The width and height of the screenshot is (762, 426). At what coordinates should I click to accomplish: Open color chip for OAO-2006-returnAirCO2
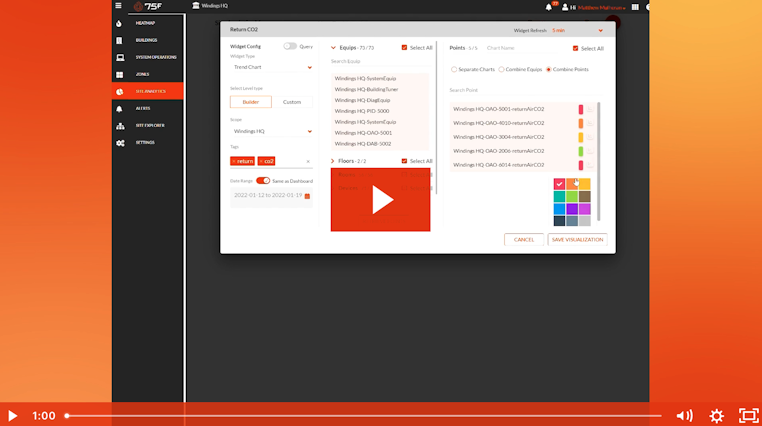[x=581, y=152]
